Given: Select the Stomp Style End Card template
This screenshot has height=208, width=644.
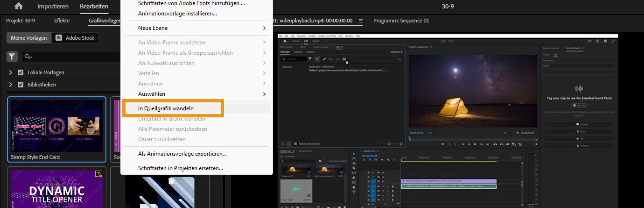Looking at the screenshot, I should point(56,129).
